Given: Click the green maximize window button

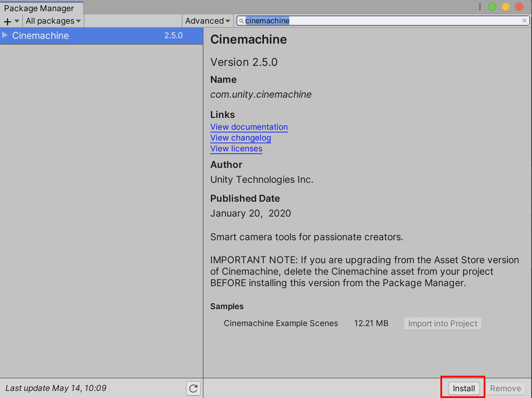Looking at the screenshot, I should coord(492,7).
